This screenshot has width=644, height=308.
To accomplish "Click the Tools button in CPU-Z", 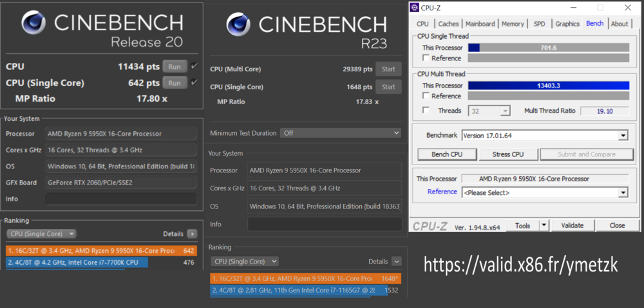I will [x=522, y=225].
